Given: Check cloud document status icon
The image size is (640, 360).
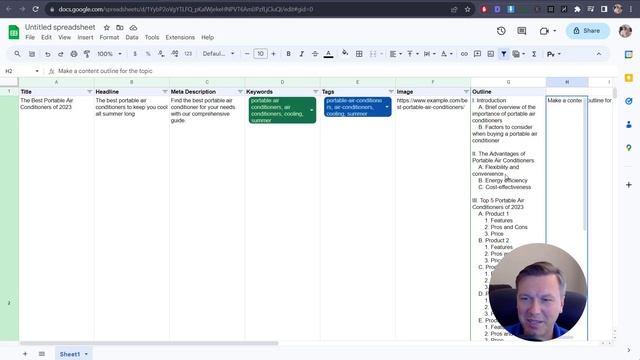Looking at the screenshot, I should (133, 28).
